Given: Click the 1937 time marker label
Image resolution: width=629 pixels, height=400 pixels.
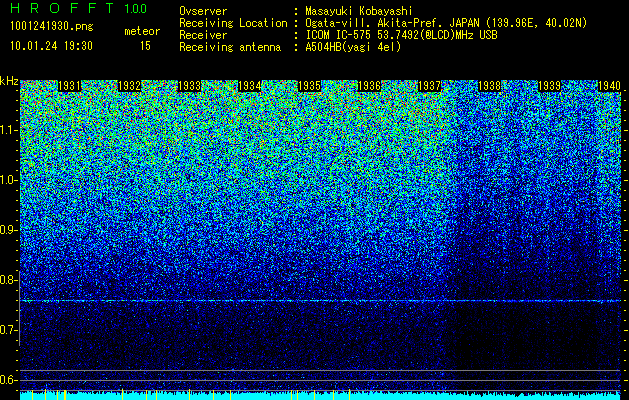Looking at the screenshot, I should click(430, 86).
